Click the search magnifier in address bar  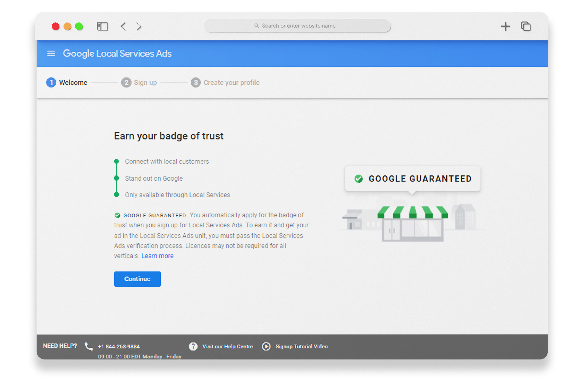pos(257,26)
